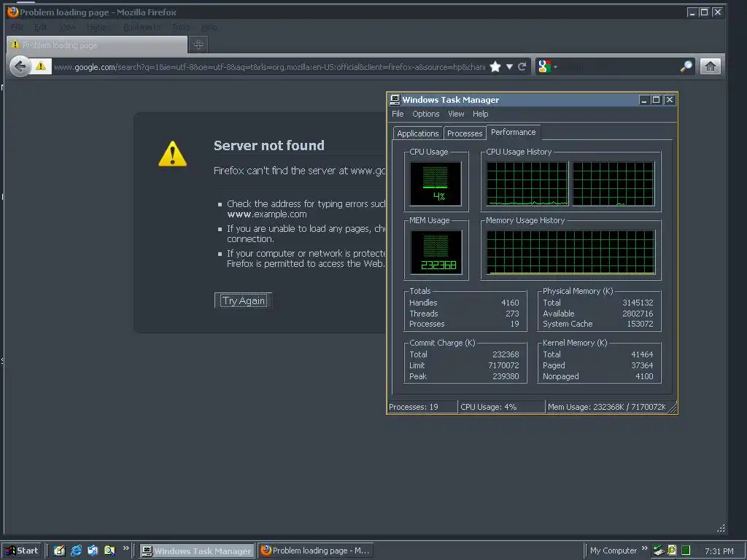The width and height of the screenshot is (747, 560).
Task: Click the MEM Usage 232368 gauge
Action: (436, 252)
